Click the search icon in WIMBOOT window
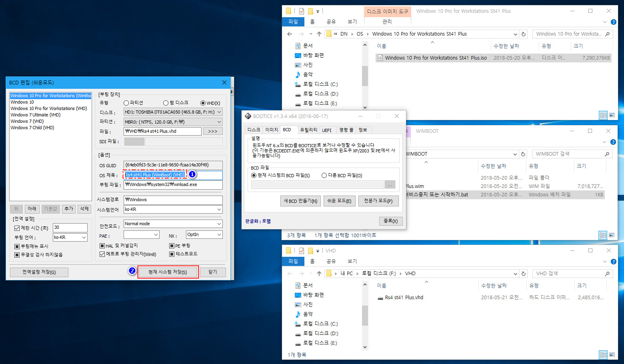 pos(607,154)
